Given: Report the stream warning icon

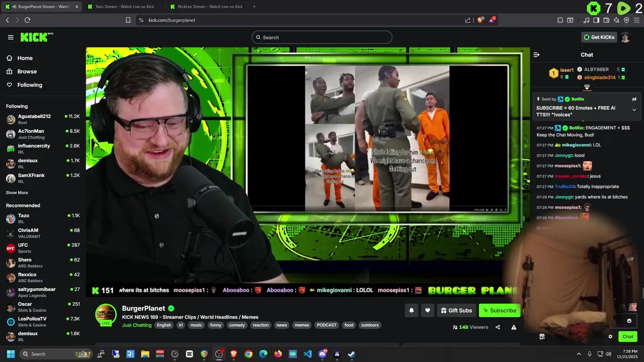Looking at the screenshot, I should tap(514, 327).
